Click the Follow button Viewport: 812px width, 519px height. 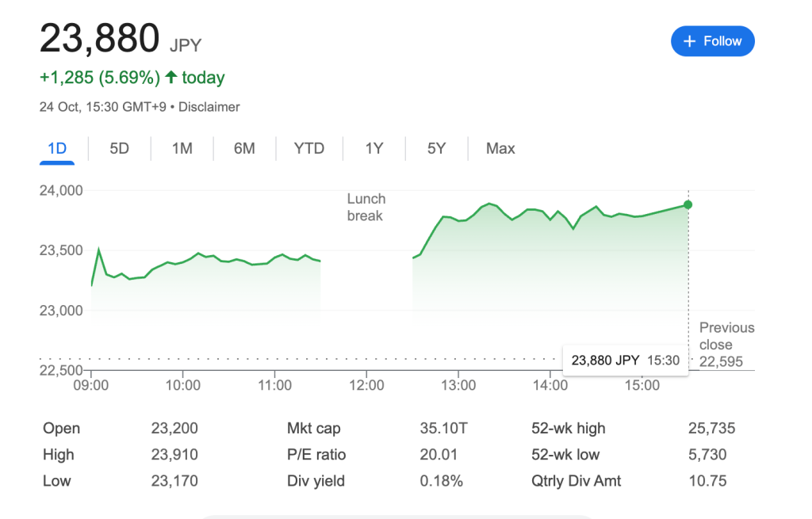coord(712,41)
